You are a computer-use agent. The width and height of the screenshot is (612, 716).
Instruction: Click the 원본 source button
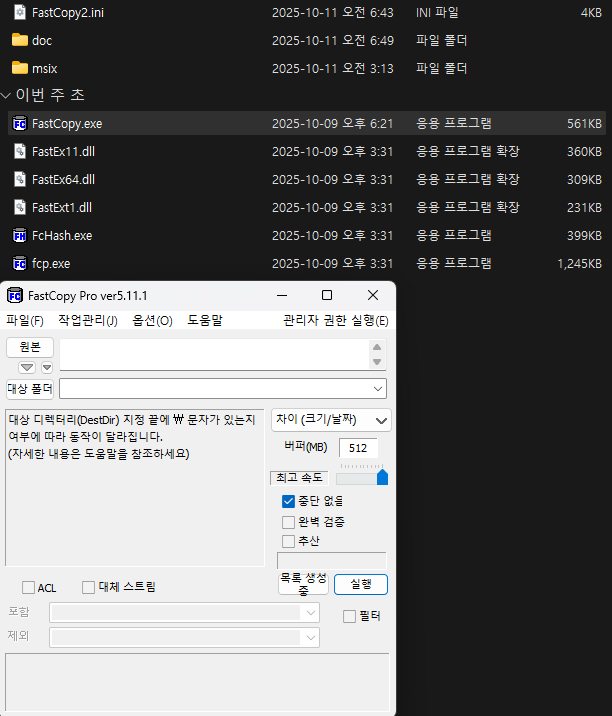pyautogui.click(x=30, y=347)
